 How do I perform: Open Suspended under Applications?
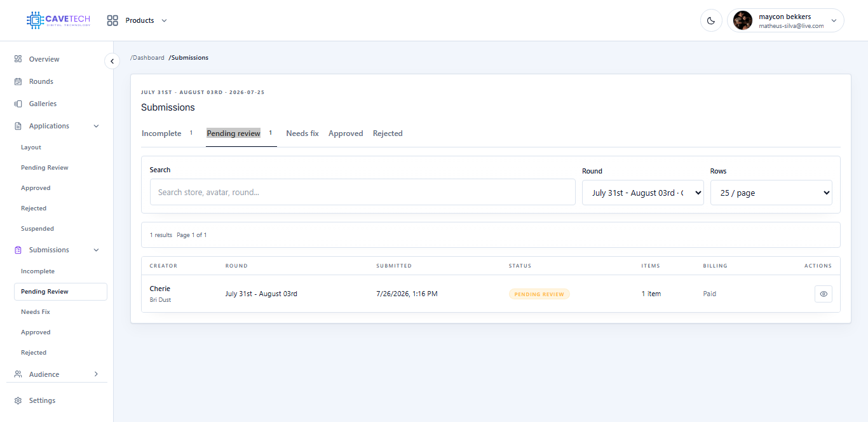click(x=37, y=229)
